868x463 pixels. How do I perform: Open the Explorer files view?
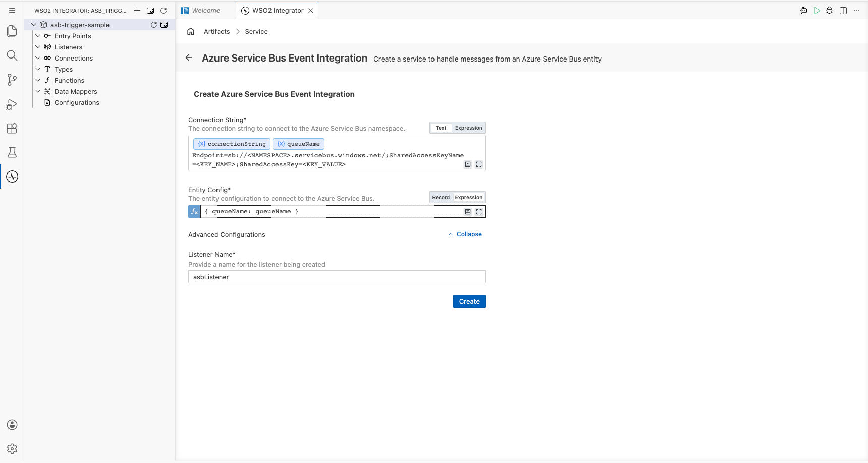12,31
